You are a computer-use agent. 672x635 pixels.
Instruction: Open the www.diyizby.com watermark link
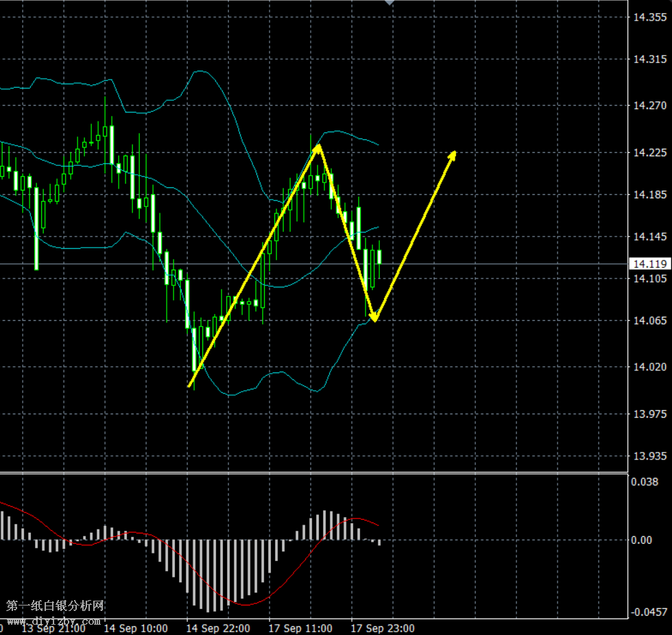coord(55,621)
